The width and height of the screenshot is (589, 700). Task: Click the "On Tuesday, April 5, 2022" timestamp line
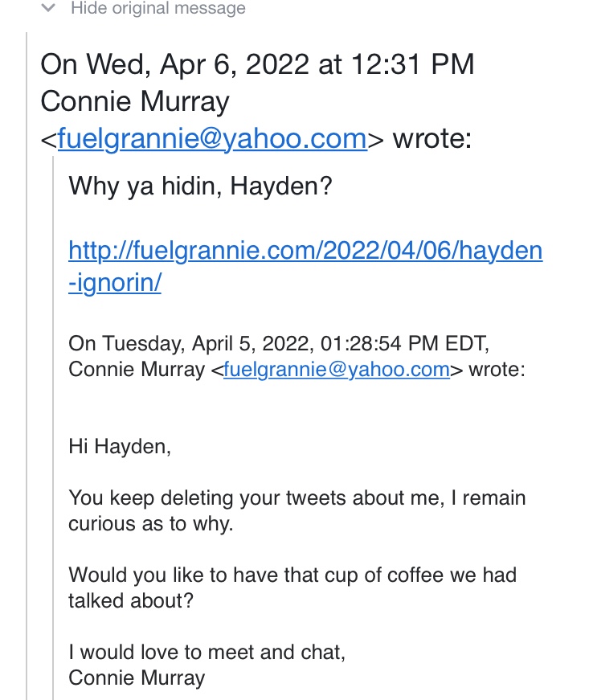[x=279, y=344]
